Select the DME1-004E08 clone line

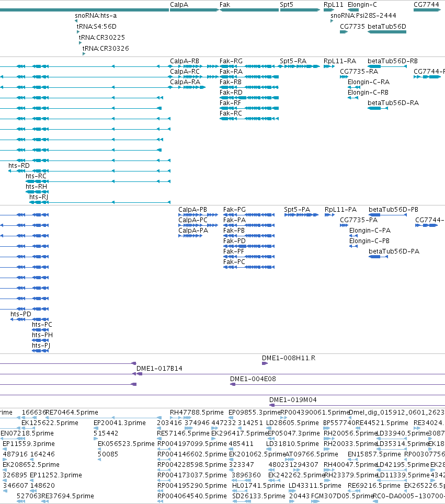point(338,384)
